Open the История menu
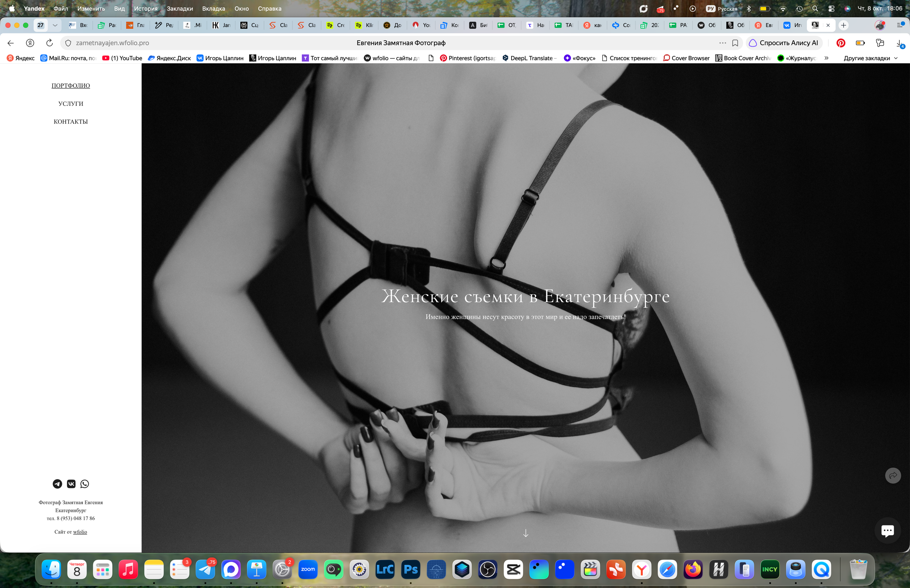The image size is (910, 588). click(x=145, y=9)
